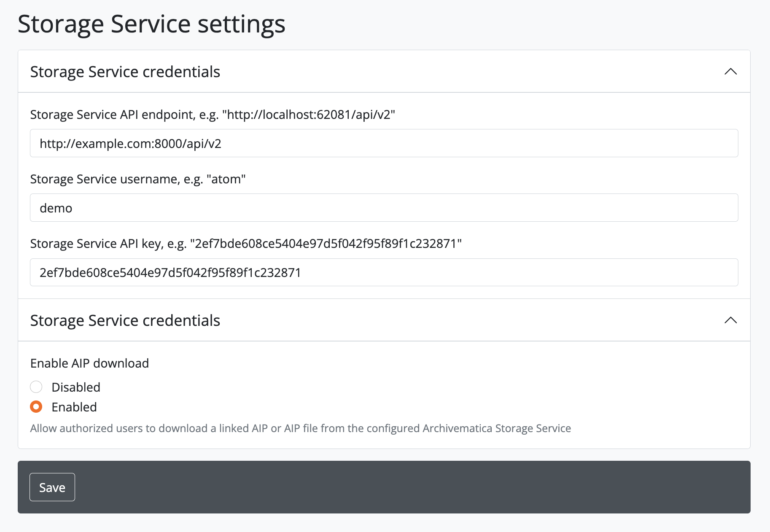
Task: Click the AIP download help text description
Action: click(300, 428)
